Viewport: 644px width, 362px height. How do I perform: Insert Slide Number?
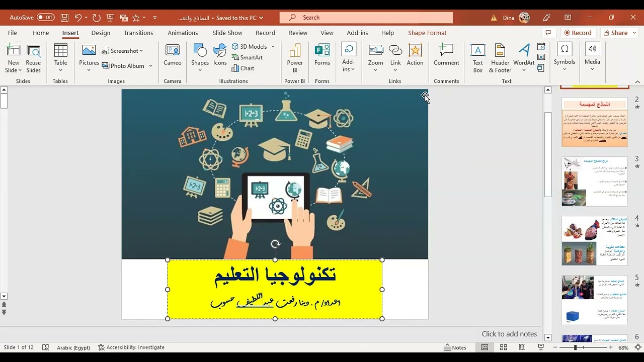[x=541, y=58]
